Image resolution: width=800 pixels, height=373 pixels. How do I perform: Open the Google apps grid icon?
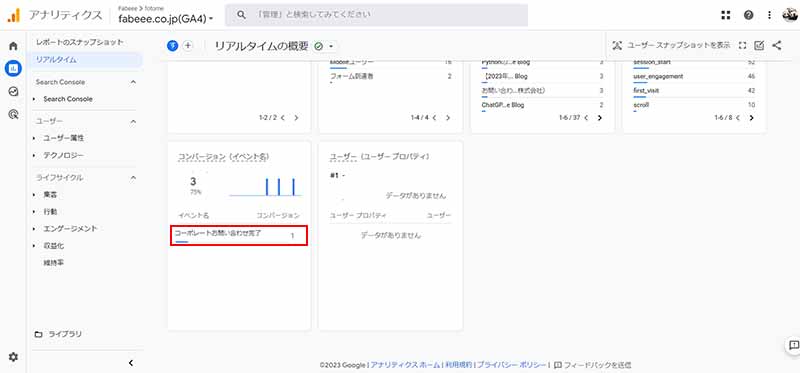point(726,15)
